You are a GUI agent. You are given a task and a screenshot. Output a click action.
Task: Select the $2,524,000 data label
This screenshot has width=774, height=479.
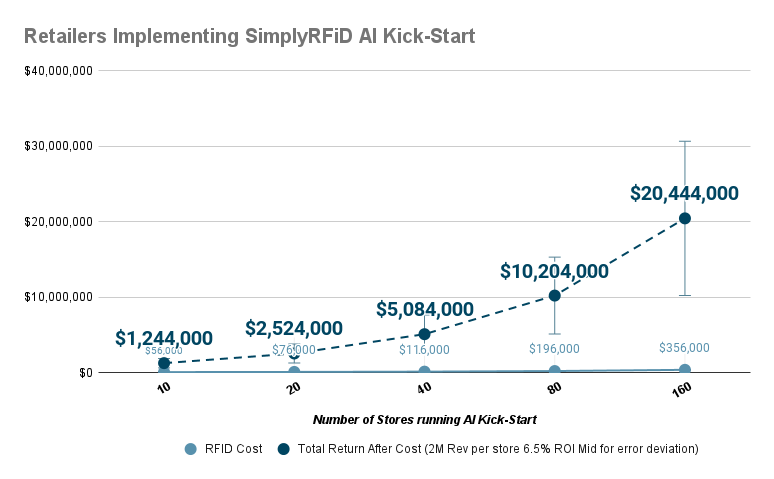click(294, 329)
